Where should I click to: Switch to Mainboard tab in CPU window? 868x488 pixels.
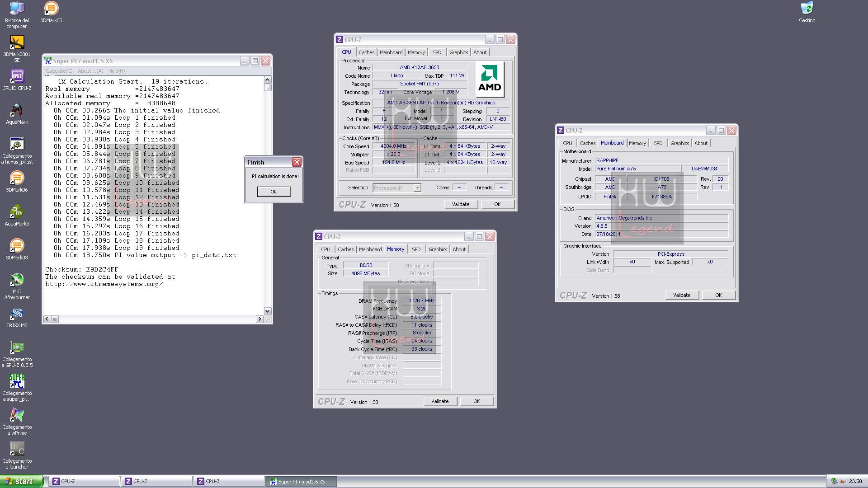391,52
